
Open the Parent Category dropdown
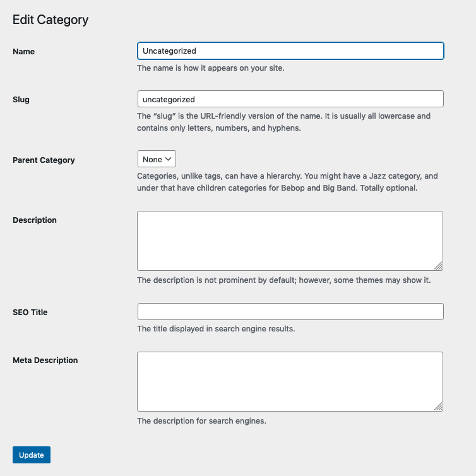pos(157,160)
